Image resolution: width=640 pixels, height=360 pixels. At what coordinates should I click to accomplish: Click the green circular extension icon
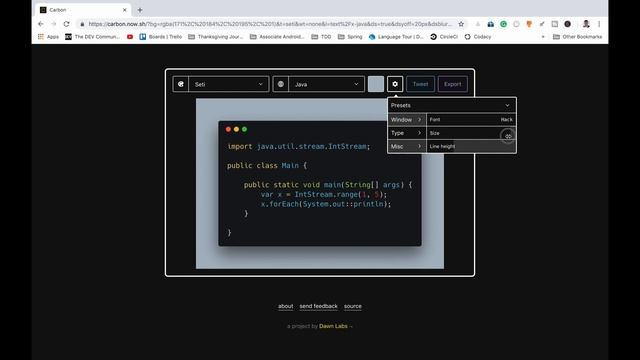click(x=503, y=24)
